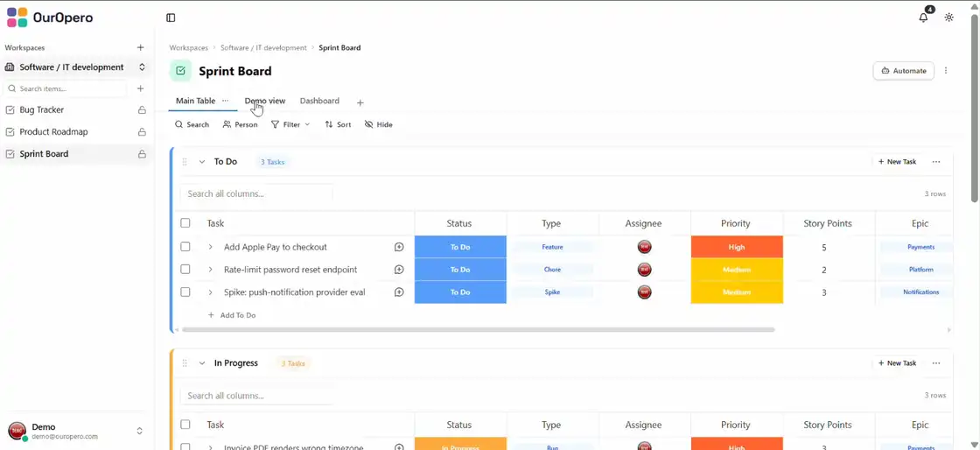Switch theme with the sun icon
980x450 pixels.
(x=948, y=18)
